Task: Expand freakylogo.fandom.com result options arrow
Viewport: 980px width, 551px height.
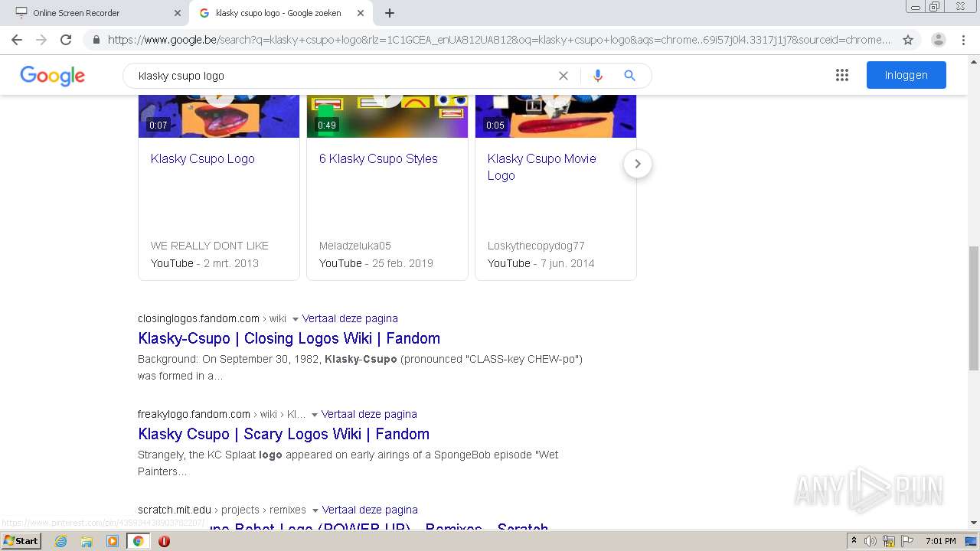Action: coord(315,415)
